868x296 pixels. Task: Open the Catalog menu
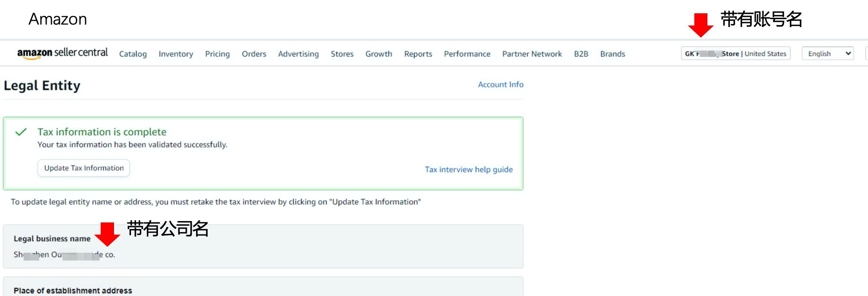tap(133, 54)
